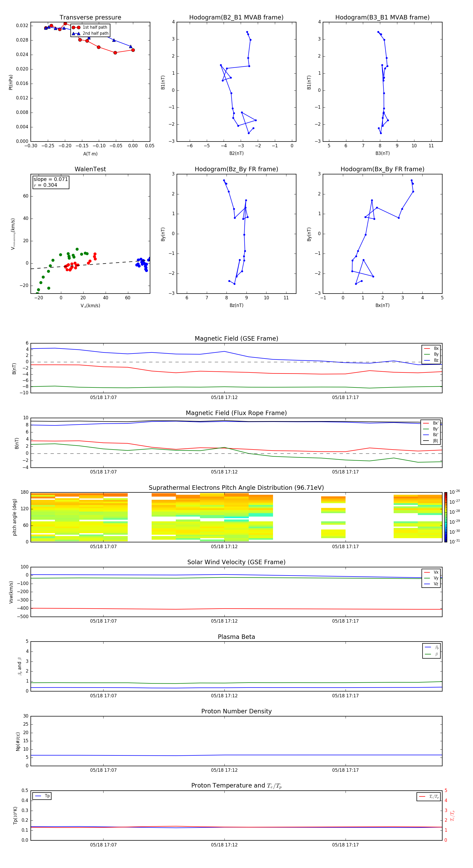Click the "Proton Number Density" title

(236, 712)
